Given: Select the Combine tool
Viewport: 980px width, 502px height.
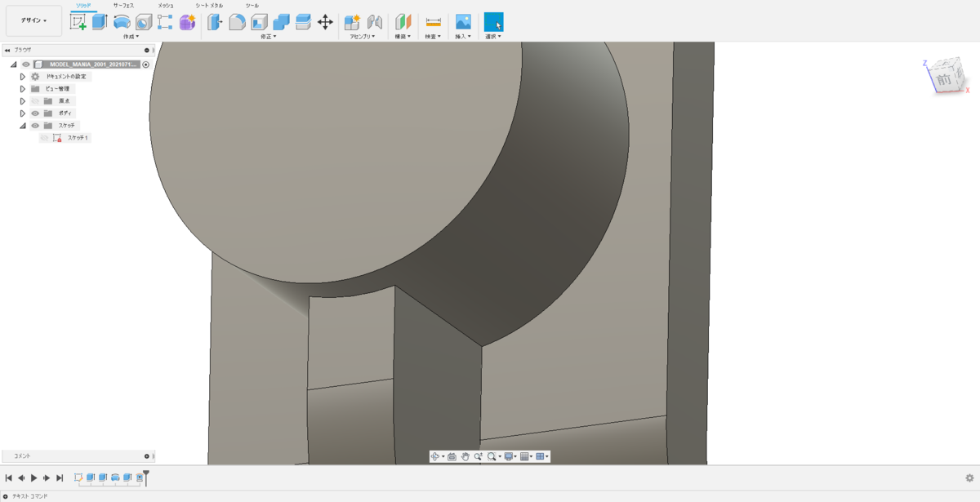Looking at the screenshot, I should 281,22.
